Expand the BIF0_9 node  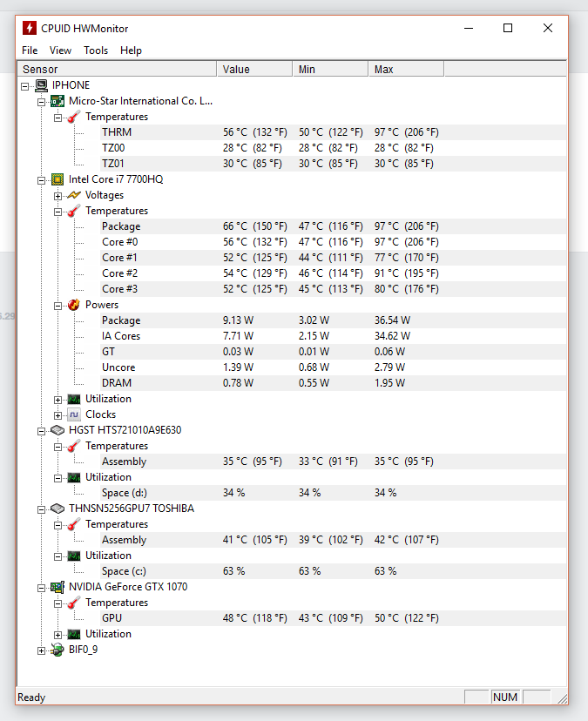(42, 650)
